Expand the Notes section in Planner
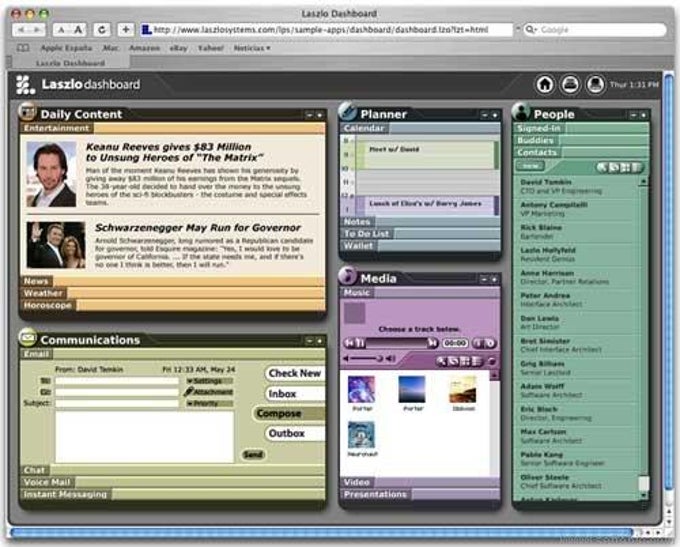 tap(420, 222)
